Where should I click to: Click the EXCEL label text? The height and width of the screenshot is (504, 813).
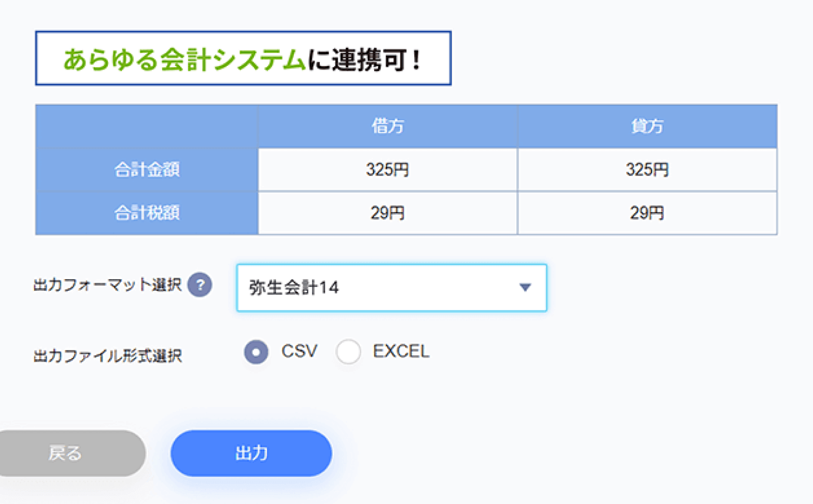coord(401,352)
